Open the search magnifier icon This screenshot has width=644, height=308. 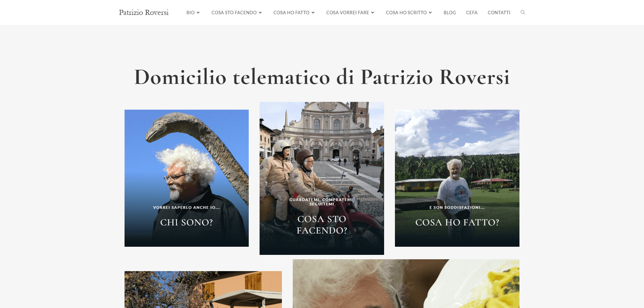[x=523, y=13]
